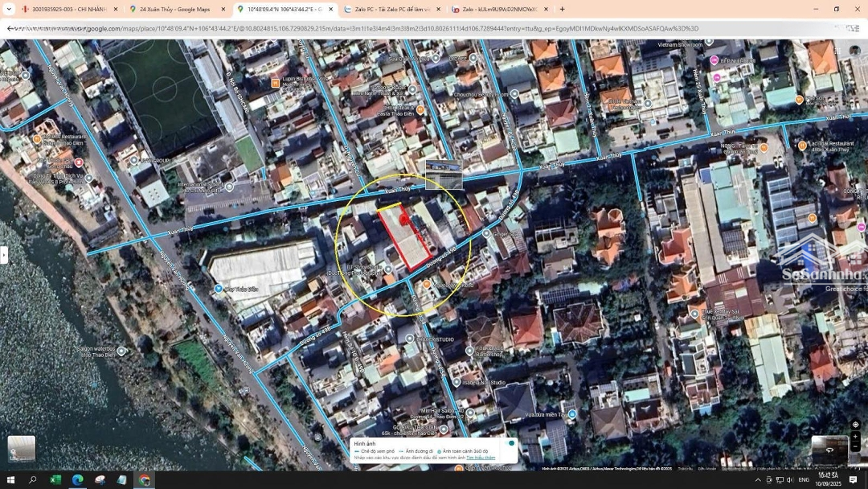Click the taskbar search magnifier icon

click(x=33, y=480)
